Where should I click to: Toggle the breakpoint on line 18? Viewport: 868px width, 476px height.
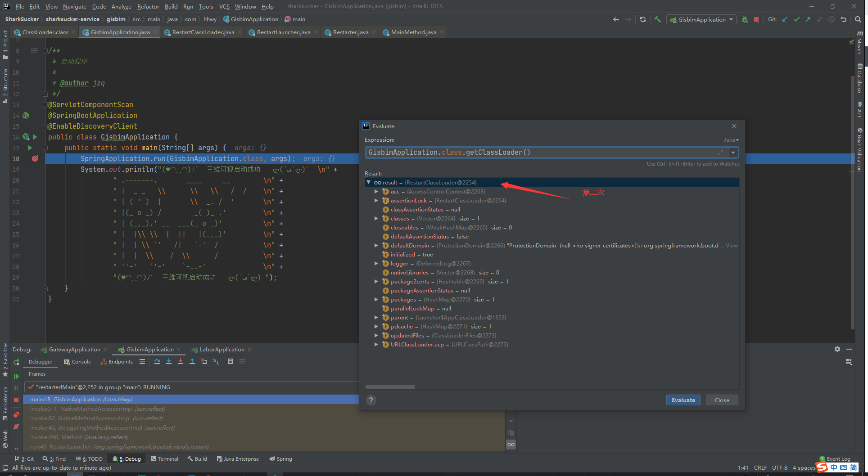pos(35,158)
